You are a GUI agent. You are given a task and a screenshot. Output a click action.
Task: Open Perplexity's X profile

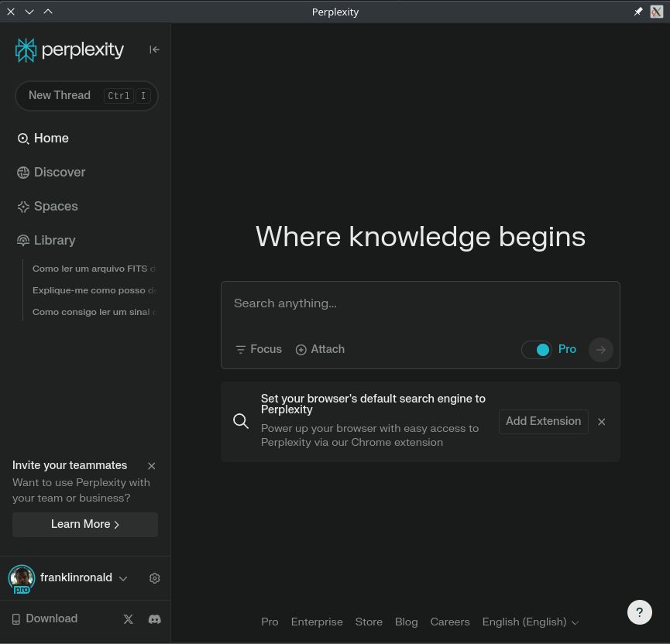128,618
